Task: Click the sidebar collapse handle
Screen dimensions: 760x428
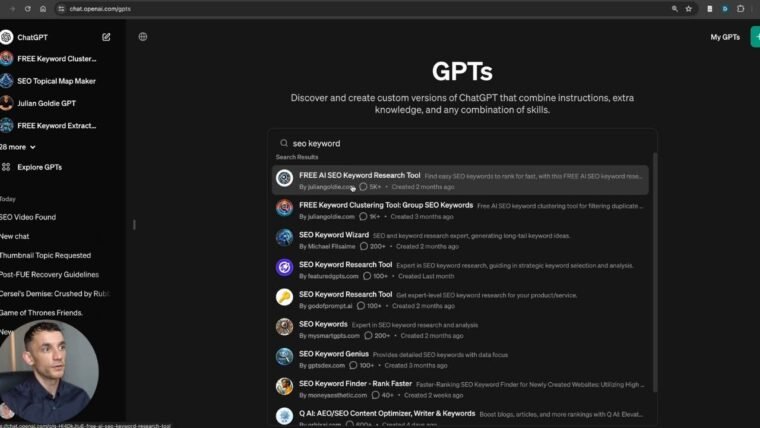Action: click(134, 224)
